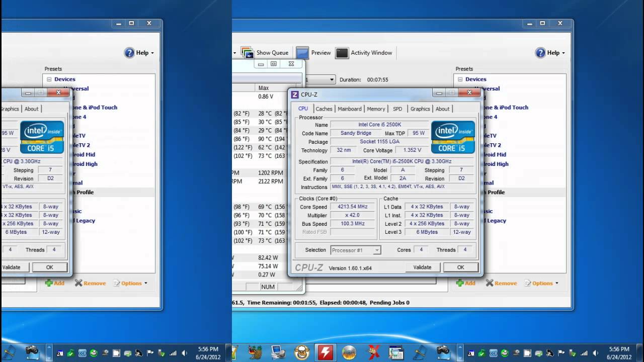Click the OK button in the cut-off left CPU-Z copy

click(x=49, y=267)
